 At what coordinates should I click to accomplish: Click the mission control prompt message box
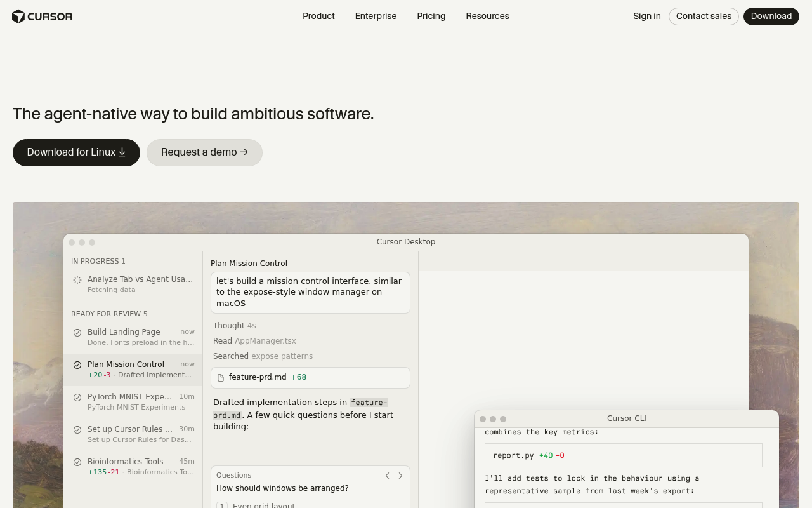tap(310, 292)
